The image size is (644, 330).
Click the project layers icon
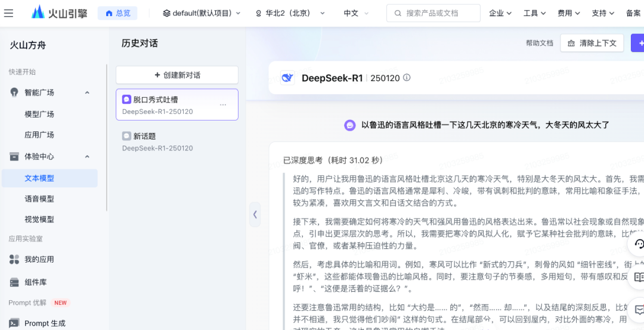pos(166,13)
